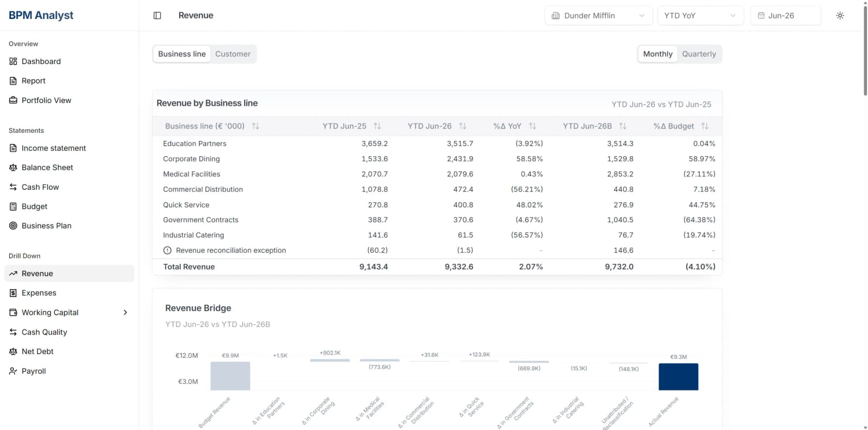The image size is (868, 430).
Task: Click the light/dark theme sun icon
Action: coord(840,16)
